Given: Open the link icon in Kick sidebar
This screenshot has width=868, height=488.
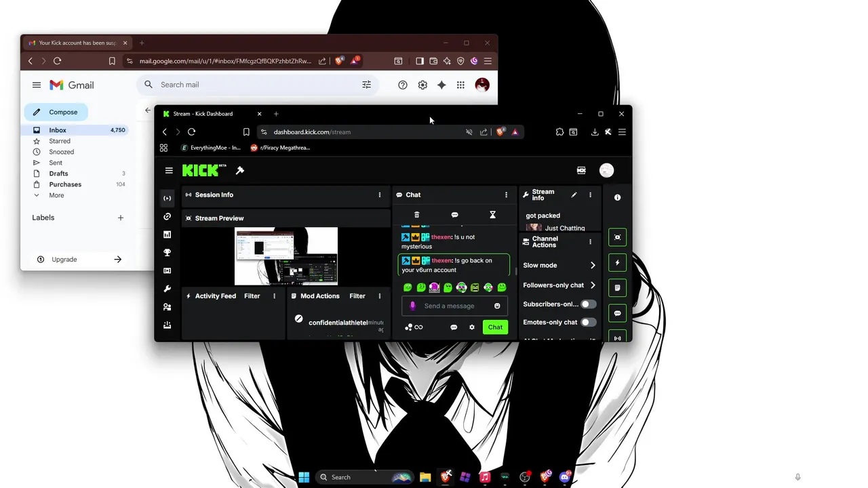Looking at the screenshot, I should point(167,216).
